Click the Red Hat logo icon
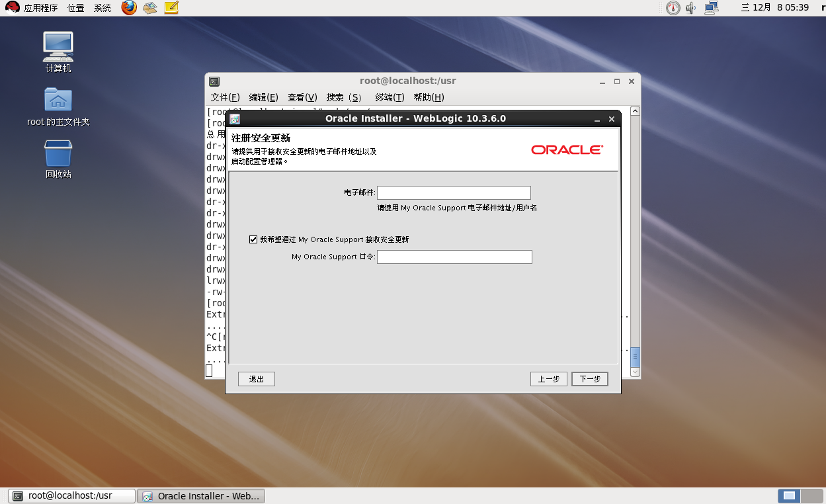Viewport: 826px width, 504px height. [x=12, y=8]
